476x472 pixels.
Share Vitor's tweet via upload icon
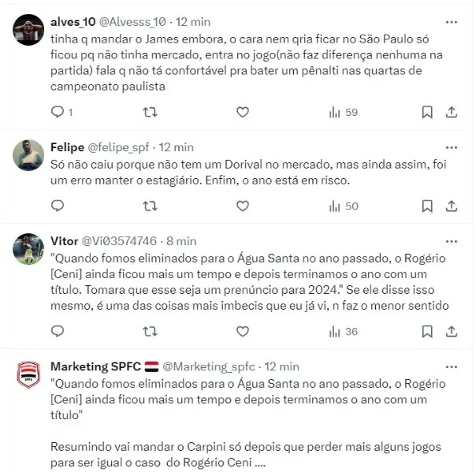[452, 332]
